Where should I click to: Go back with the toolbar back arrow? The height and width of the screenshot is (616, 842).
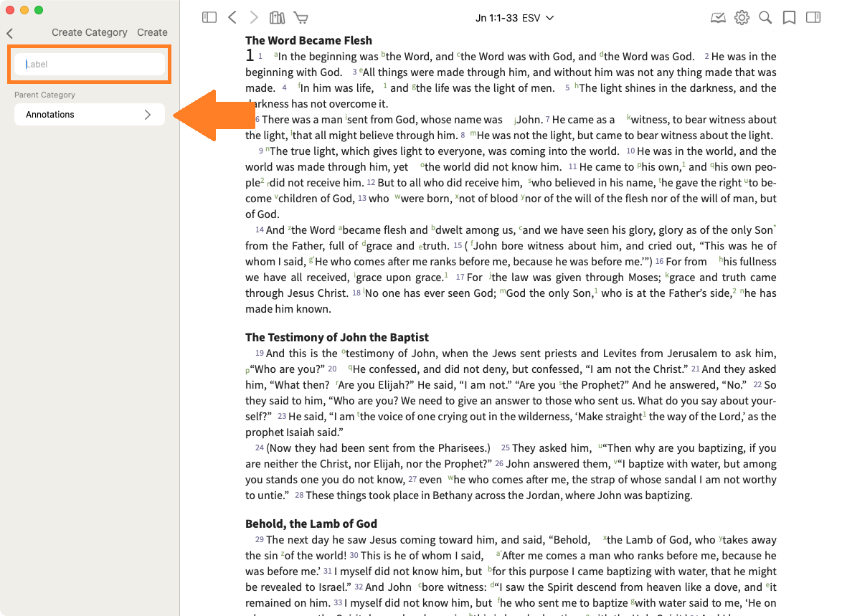coord(232,17)
